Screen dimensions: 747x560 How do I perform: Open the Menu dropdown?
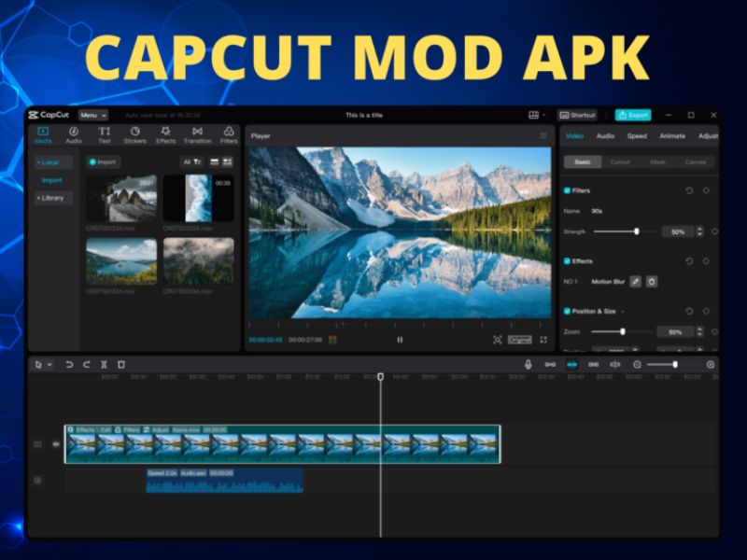92,115
